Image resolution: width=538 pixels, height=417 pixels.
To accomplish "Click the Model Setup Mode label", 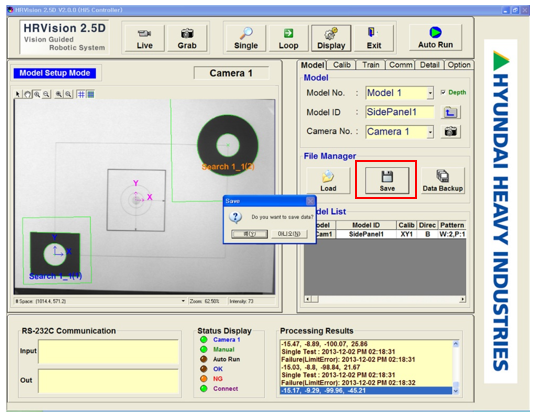I will (x=55, y=73).
